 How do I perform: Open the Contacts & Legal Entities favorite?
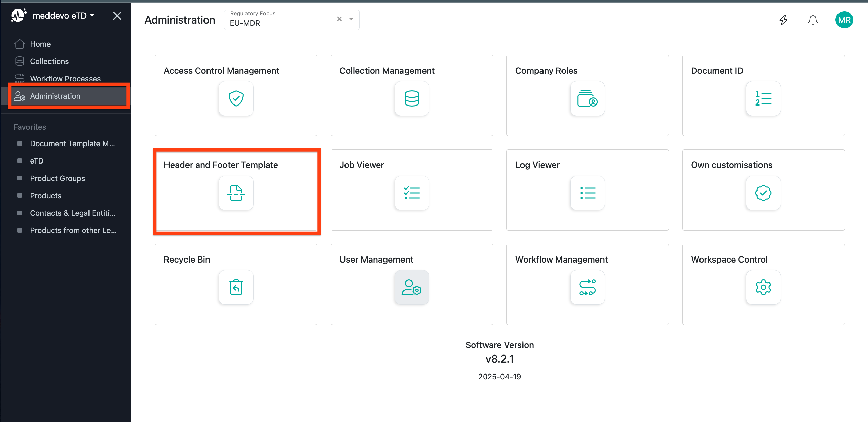[x=73, y=213]
